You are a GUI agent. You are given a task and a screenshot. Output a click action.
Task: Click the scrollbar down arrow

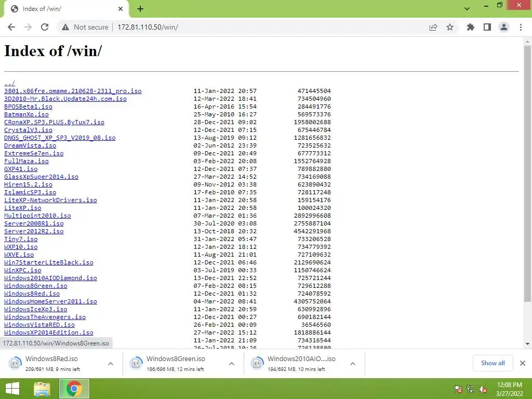[x=527, y=344]
